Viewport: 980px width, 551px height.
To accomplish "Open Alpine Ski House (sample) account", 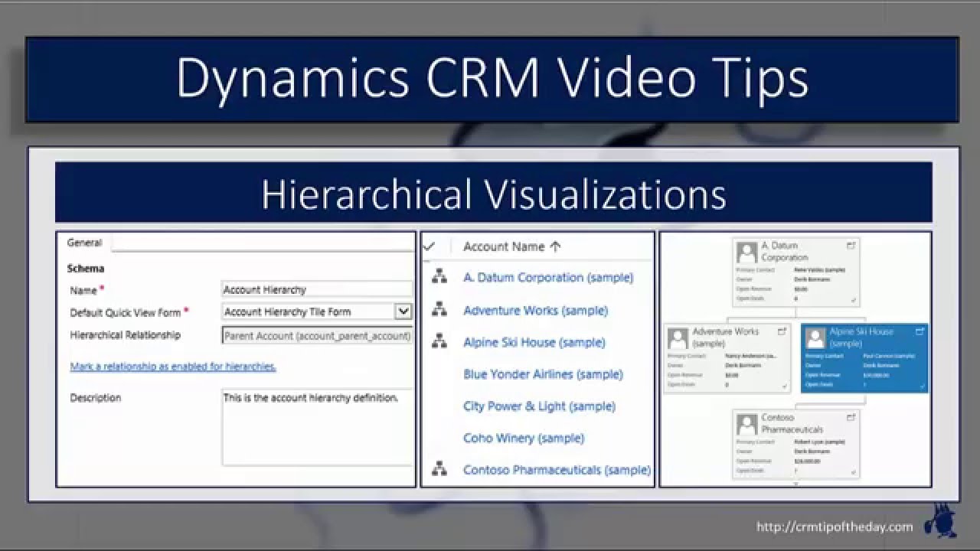I will tap(534, 342).
